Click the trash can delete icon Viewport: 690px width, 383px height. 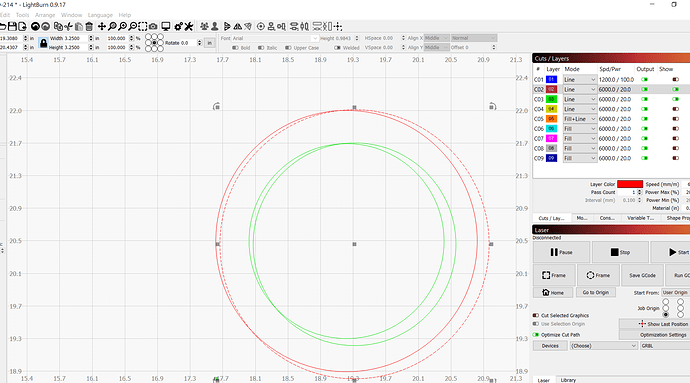click(89, 27)
